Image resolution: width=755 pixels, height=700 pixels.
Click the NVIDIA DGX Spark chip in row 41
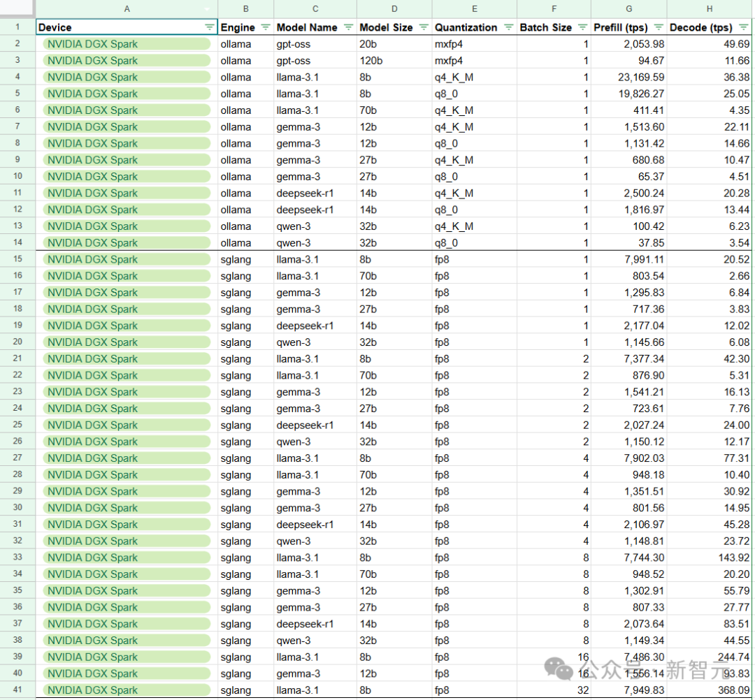tap(127, 690)
